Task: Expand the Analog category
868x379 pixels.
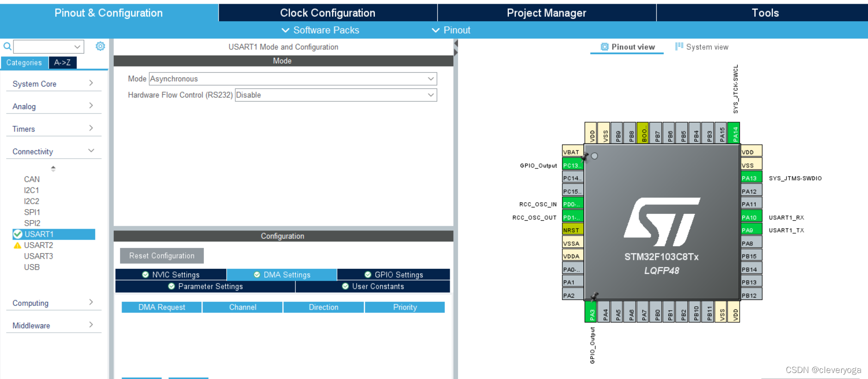Action: [54, 106]
